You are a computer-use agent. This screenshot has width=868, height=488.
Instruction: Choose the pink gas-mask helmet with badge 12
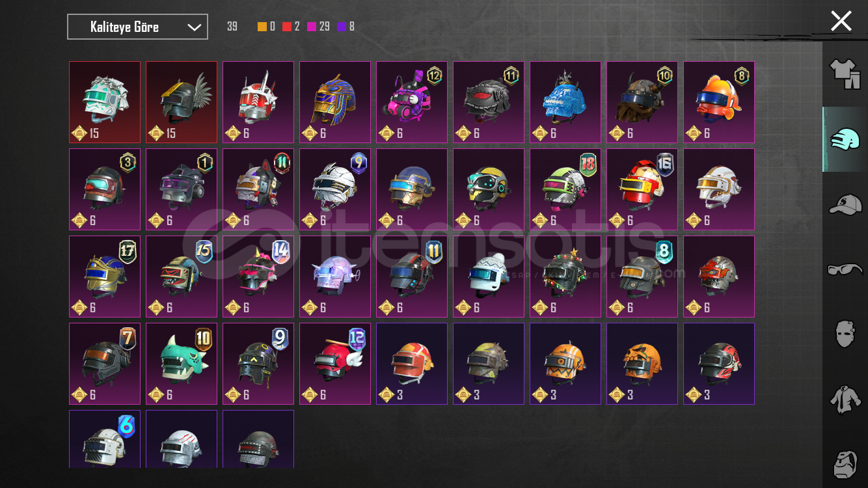[x=412, y=102]
